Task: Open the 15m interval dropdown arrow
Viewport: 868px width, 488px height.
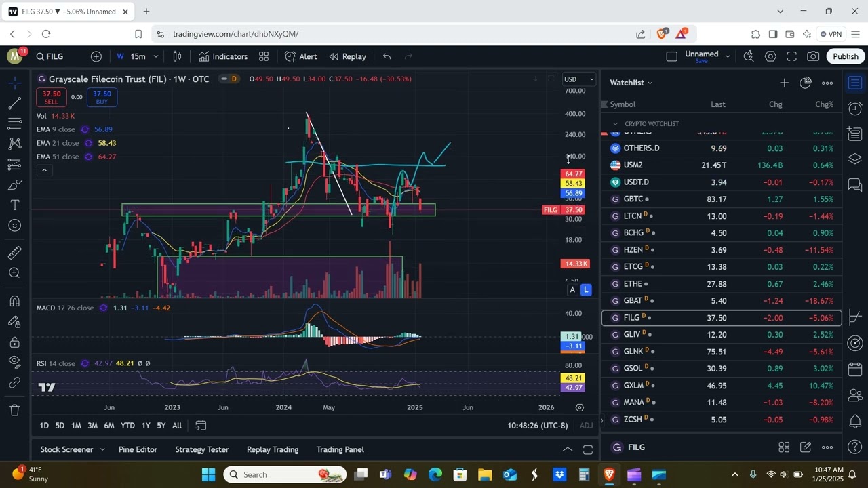Action: 155,56
